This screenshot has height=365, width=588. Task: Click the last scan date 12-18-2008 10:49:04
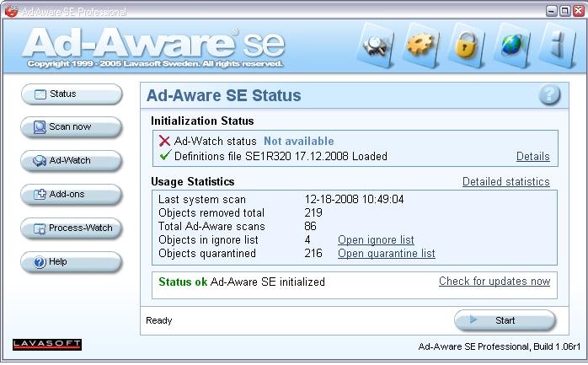click(354, 199)
